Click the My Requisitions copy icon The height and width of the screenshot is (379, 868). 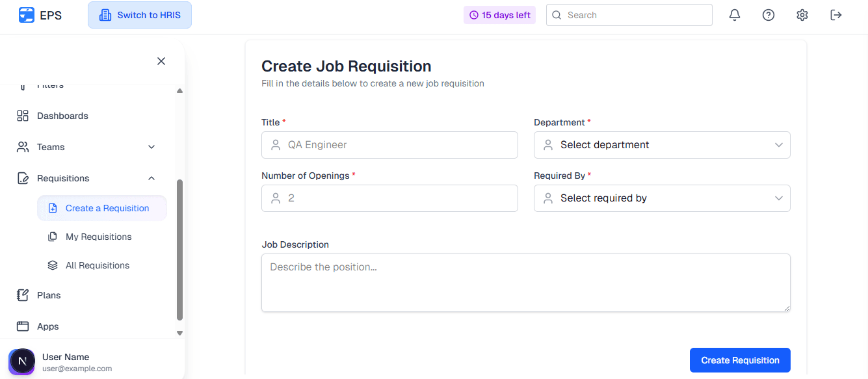53,237
